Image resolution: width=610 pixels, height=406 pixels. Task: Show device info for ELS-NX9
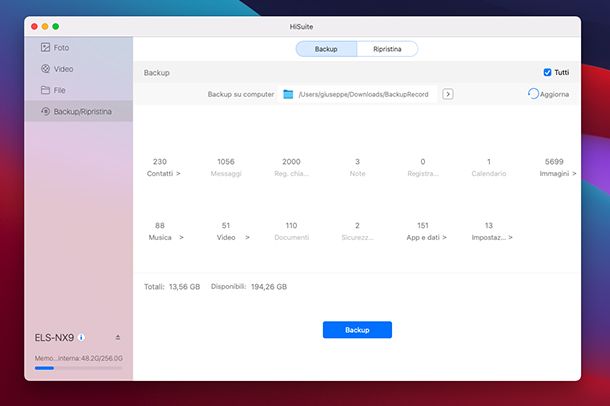click(x=81, y=337)
